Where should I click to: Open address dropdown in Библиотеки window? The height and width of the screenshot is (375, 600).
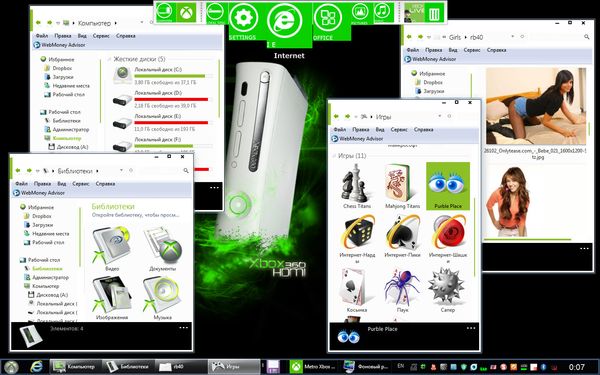point(121,170)
